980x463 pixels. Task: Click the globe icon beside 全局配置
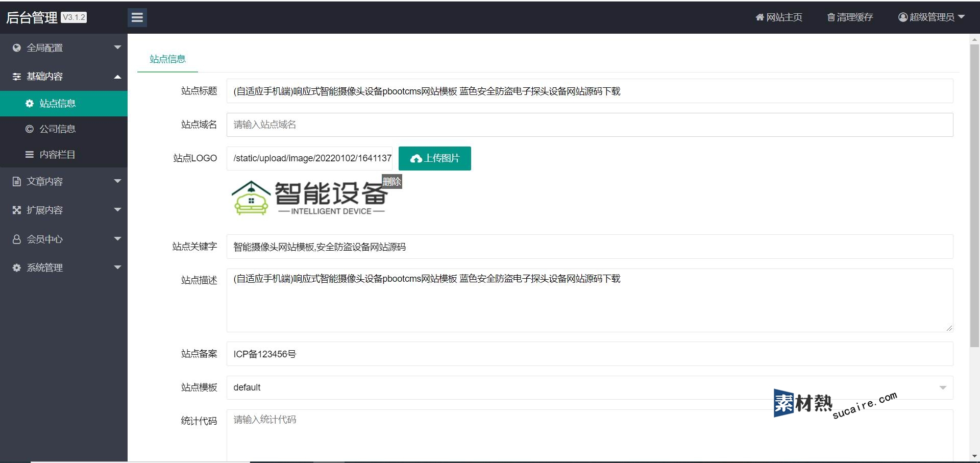17,47
